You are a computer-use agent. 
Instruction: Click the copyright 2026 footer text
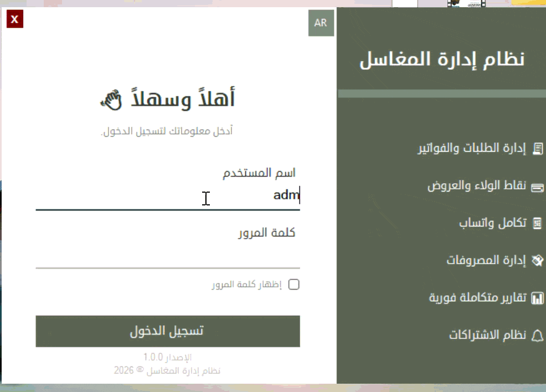[x=167, y=370]
